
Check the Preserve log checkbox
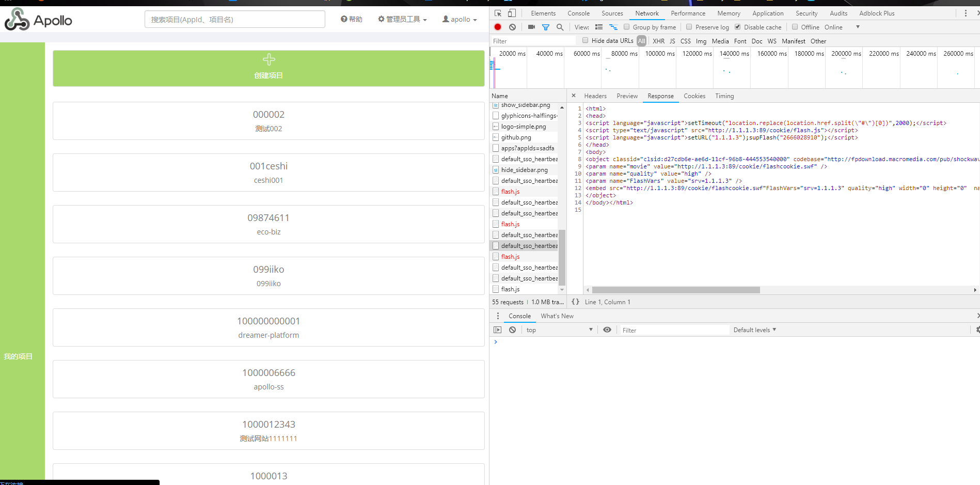pyautogui.click(x=689, y=27)
